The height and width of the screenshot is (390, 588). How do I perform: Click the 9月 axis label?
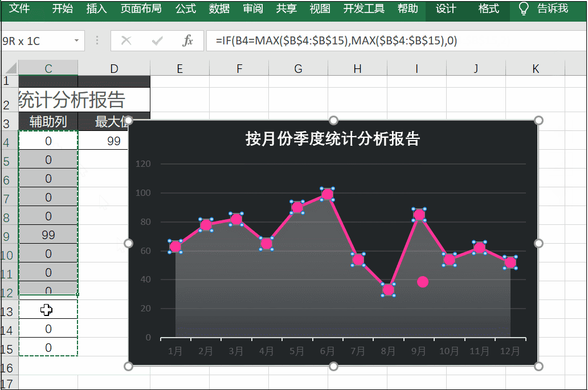[x=419, y=351]
